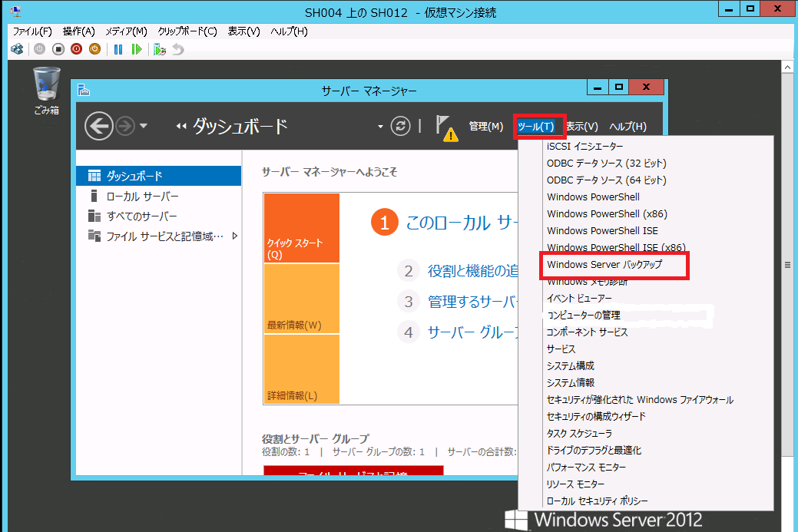
Task: Select ダッシュボード in the sidebar
Action: coord(158,176)
